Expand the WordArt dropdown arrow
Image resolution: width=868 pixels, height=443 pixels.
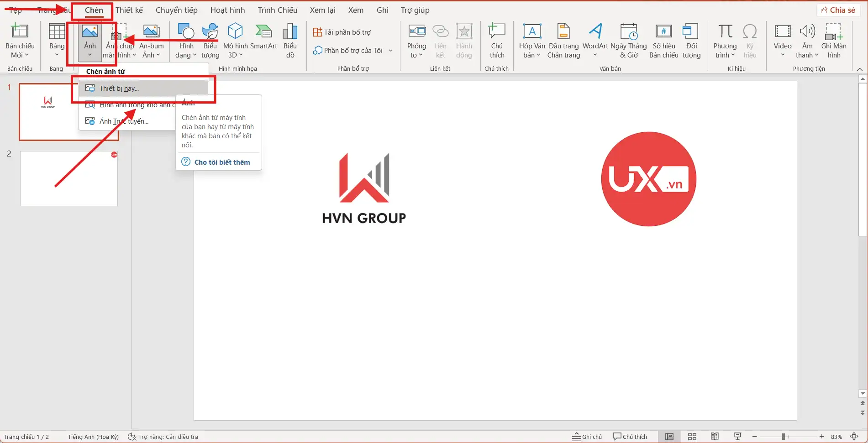(x=595, y=55)
